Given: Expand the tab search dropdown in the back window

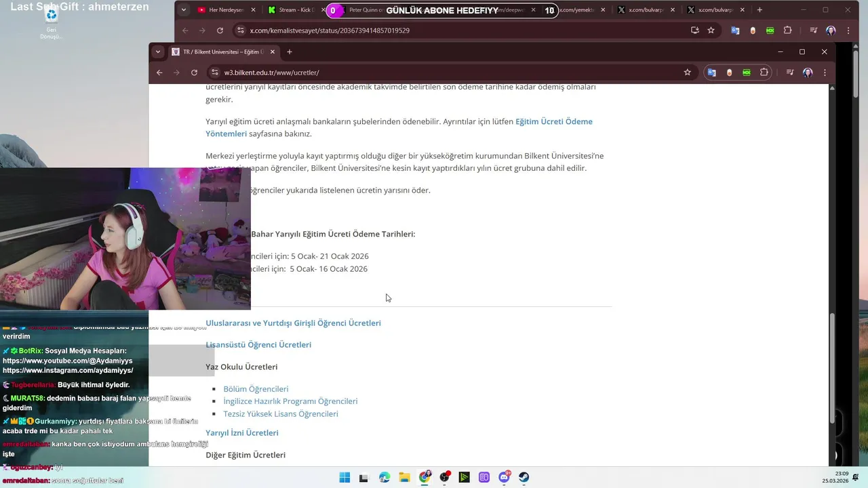Looking at the screenshot, I should click(183, 9).
